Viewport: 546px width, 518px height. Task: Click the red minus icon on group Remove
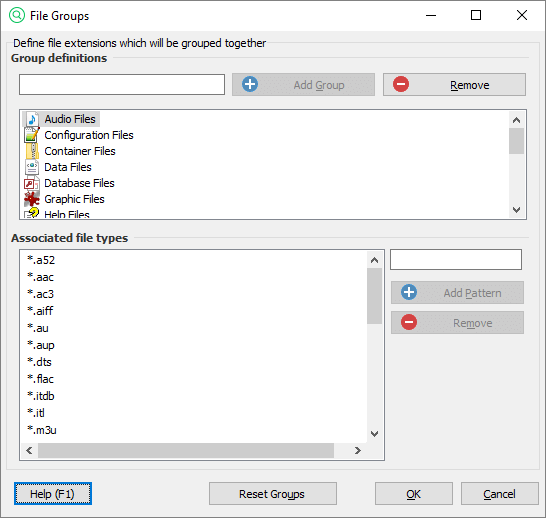click(401, 84)
